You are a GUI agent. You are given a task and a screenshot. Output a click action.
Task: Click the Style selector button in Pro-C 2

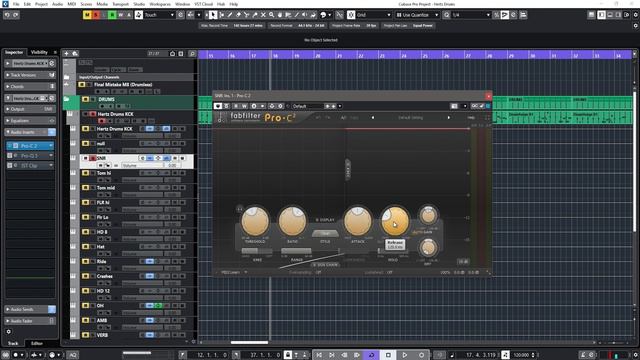325,233
